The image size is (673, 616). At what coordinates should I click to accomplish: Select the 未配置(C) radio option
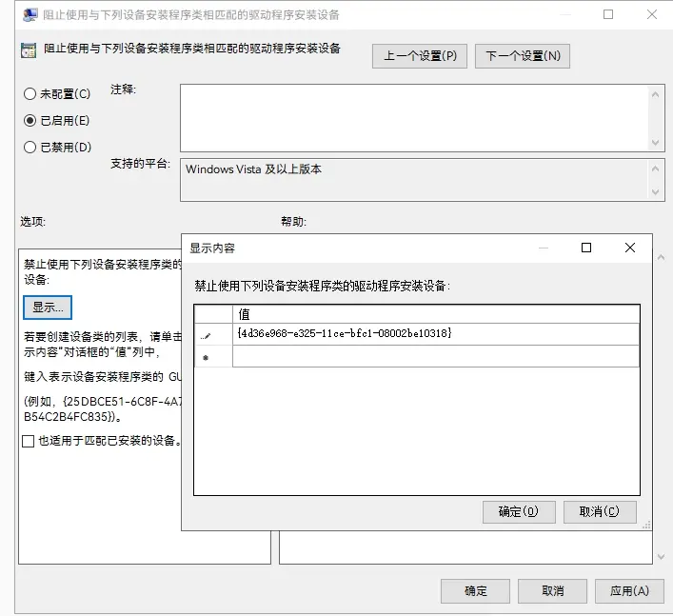[x=30, y=94]
